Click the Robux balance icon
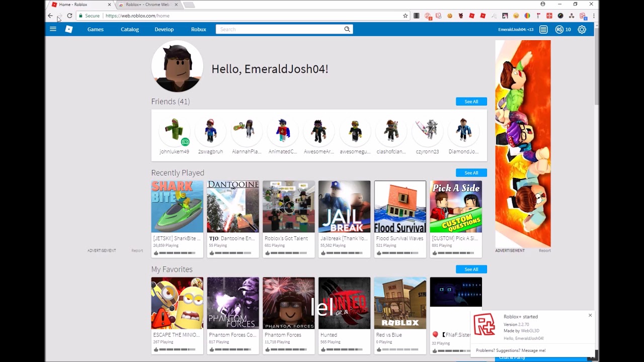 (x=559, y=30)
